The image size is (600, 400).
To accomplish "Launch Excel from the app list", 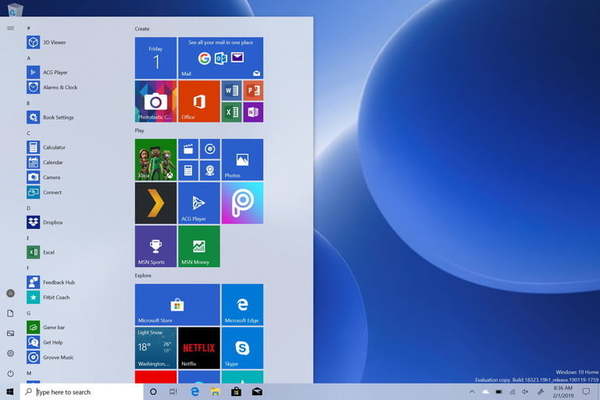I will point(41,252).
